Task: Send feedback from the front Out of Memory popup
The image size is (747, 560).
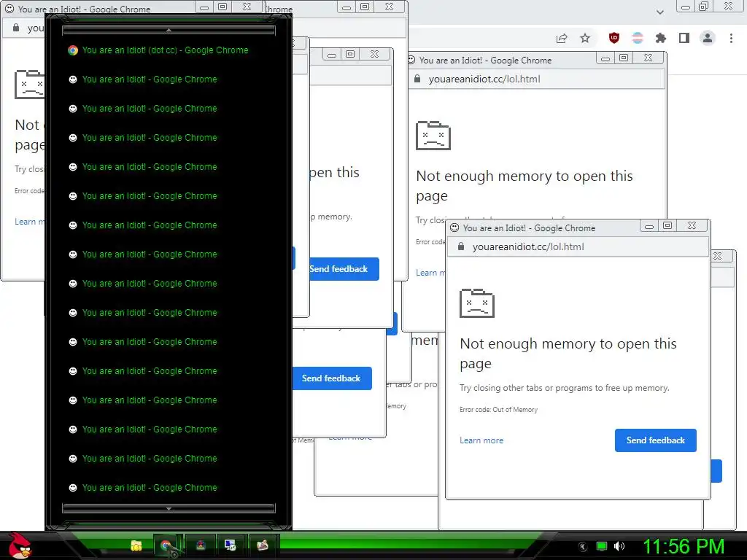Action: point(656,440)
